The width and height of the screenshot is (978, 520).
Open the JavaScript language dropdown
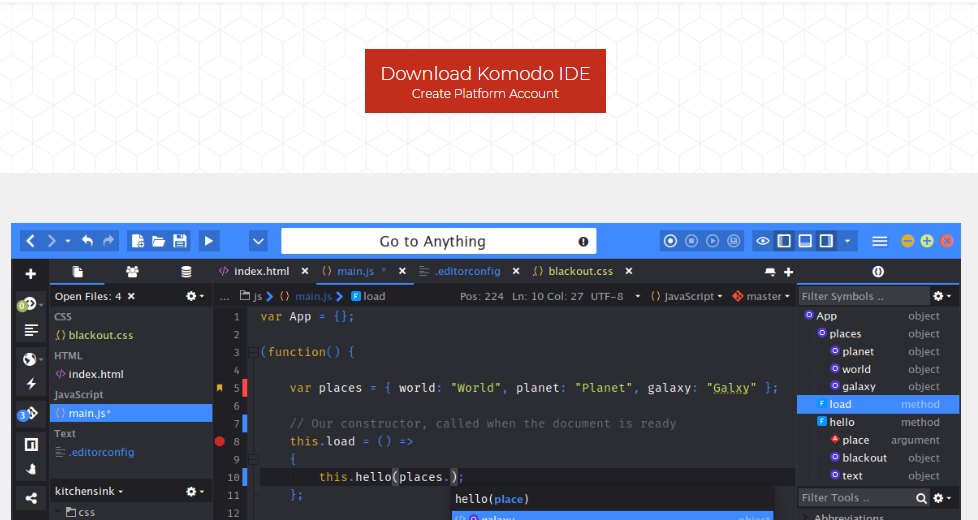(x=686, y=296)
